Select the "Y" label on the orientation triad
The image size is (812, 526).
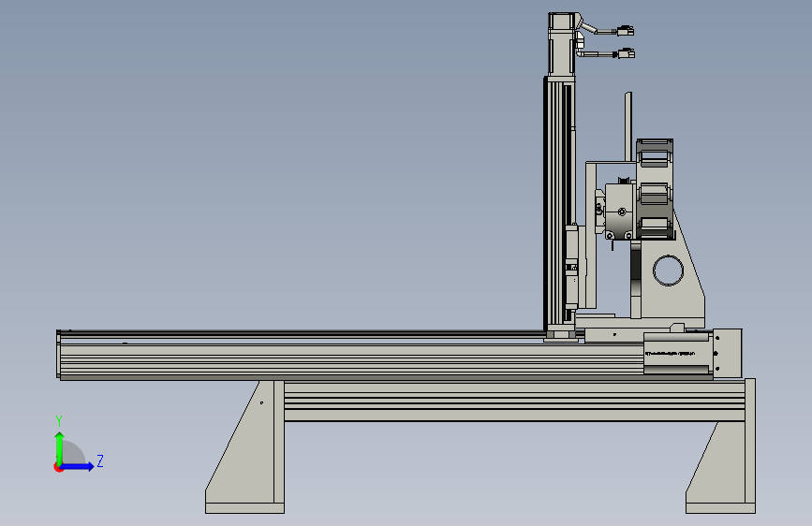pyautogui.click(x=59, y=421)
